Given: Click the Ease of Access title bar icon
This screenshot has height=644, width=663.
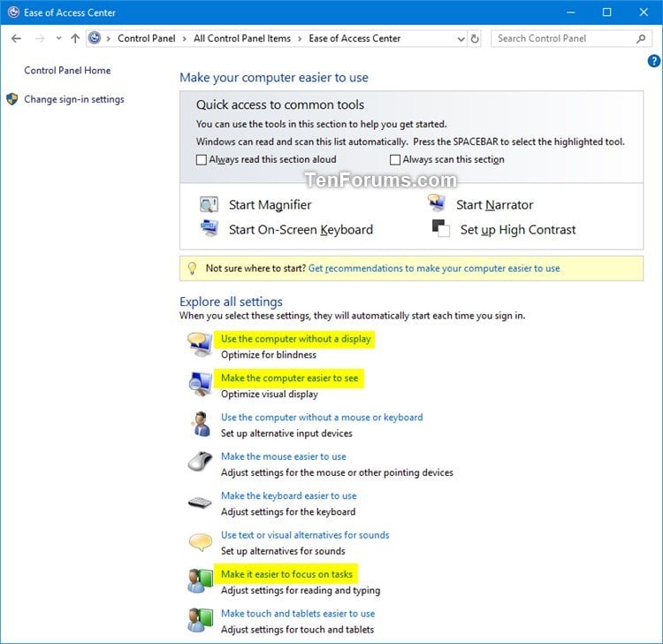Looking at the screenshot, I should (x=13, y=11).
